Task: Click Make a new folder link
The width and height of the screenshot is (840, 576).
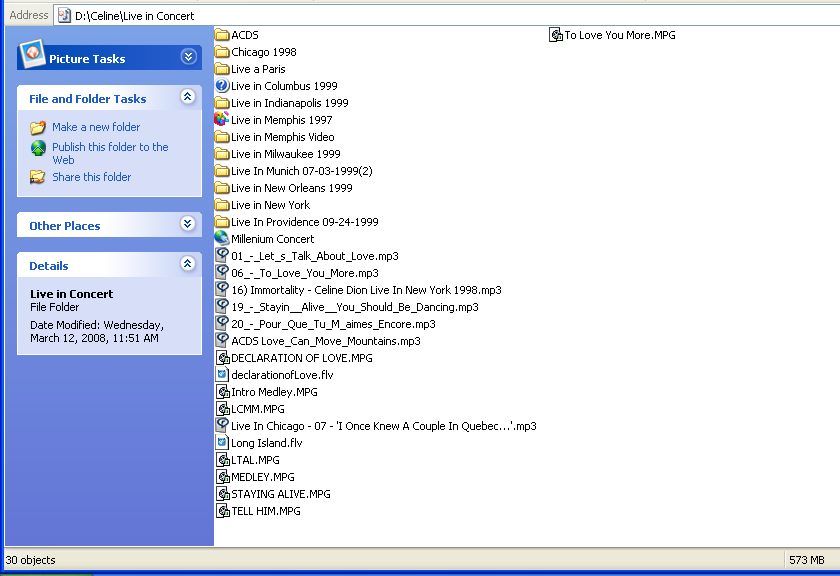Action: [96, 127]
